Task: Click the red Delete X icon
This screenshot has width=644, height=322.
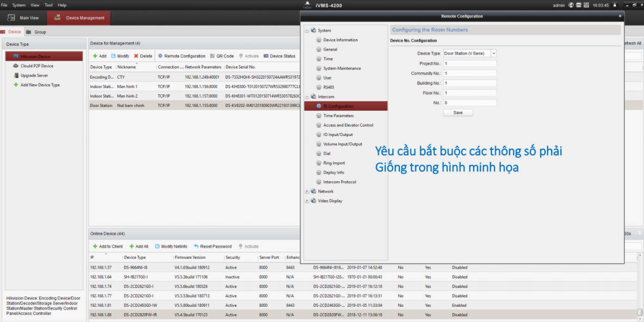Action: click(x=136, y=56)
